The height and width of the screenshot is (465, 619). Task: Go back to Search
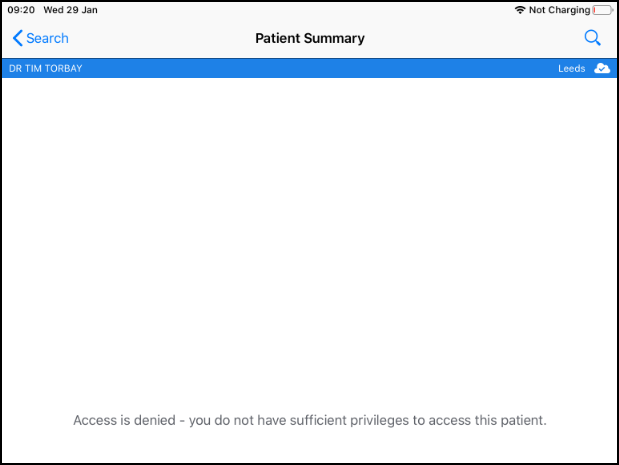click(x=40, y=38)
